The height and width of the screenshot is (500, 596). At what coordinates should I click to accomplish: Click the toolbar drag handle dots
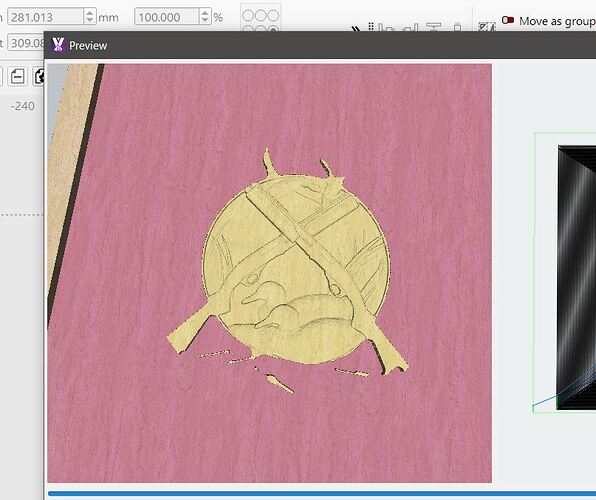[371, 27]
